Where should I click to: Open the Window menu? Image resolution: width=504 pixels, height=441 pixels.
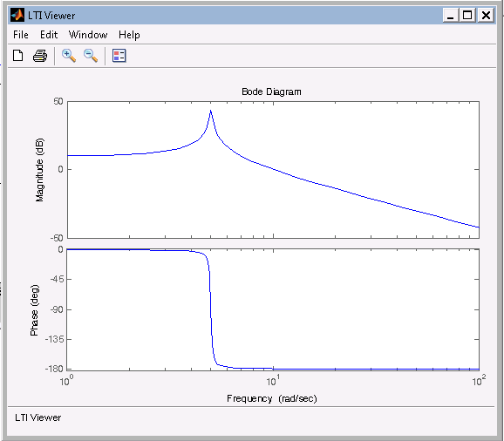click(x=88, y=35)
